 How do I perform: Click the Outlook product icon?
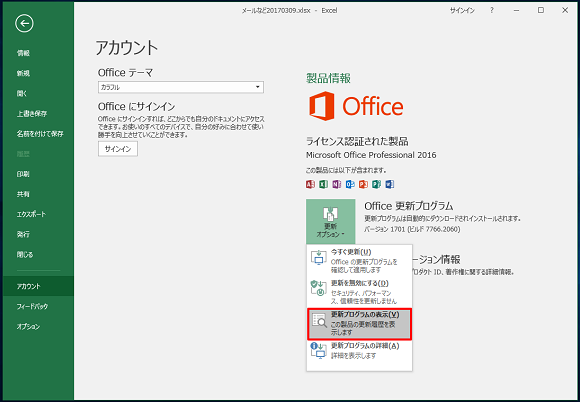pyautogui.click(x=350, y=184)
